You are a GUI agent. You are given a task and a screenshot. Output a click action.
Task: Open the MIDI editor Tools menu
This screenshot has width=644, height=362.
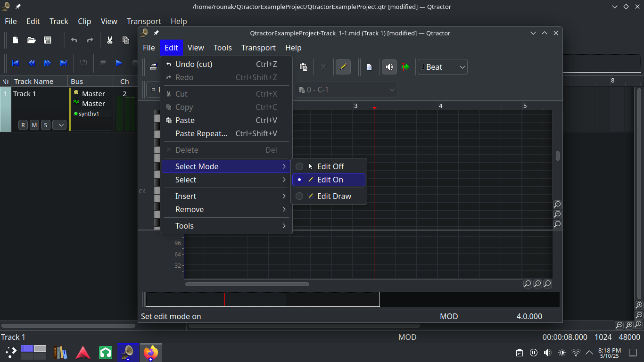223,48
